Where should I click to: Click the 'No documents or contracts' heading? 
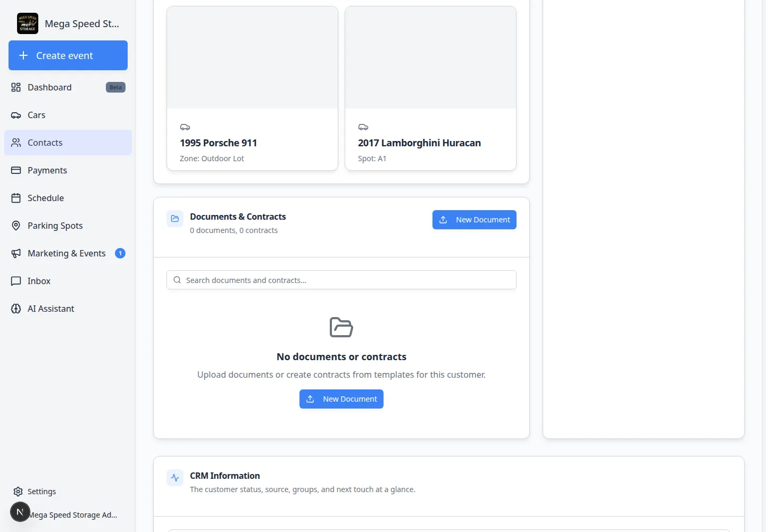[342, 357]
